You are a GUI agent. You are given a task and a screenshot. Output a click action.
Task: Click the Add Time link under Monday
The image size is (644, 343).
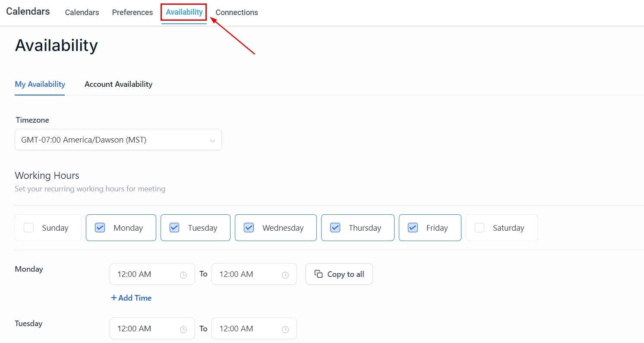[131, 298]
